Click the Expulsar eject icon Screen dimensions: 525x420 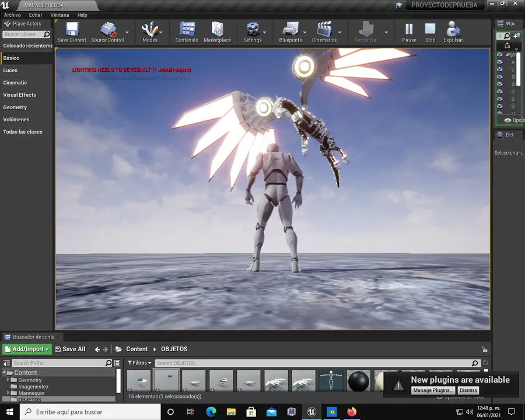pos(453,29)
